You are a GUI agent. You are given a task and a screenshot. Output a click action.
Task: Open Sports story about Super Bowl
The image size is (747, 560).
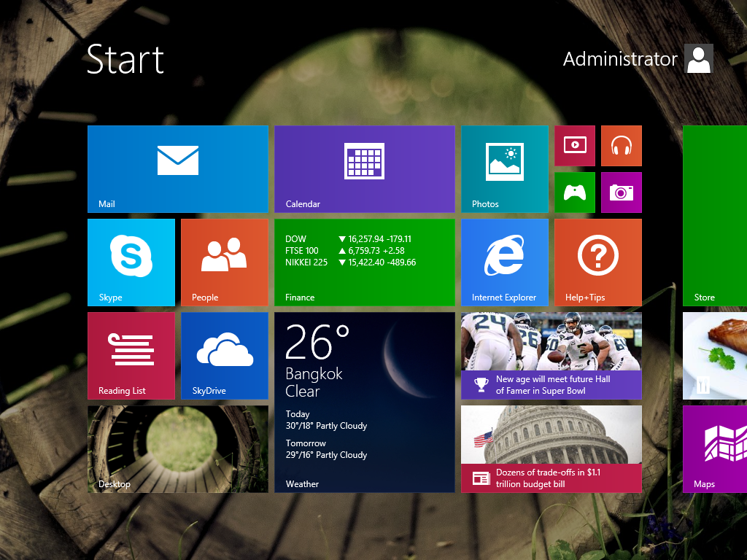click(x=551, y=356)
